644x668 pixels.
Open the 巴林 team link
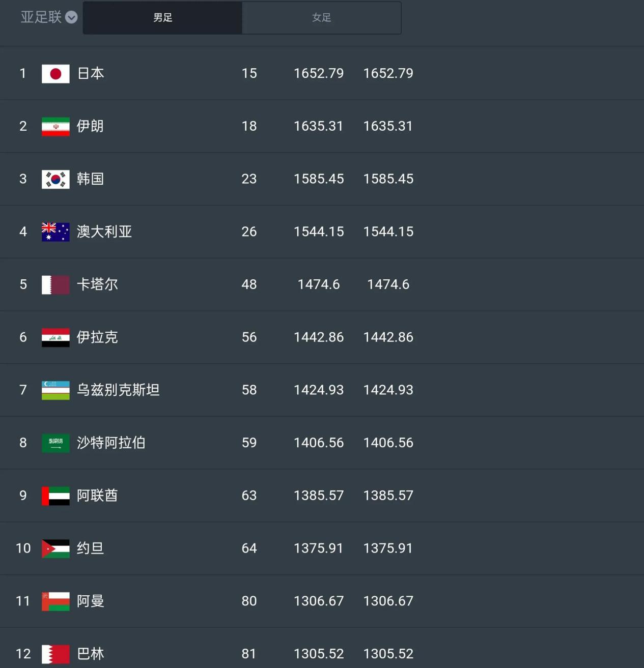91,654
